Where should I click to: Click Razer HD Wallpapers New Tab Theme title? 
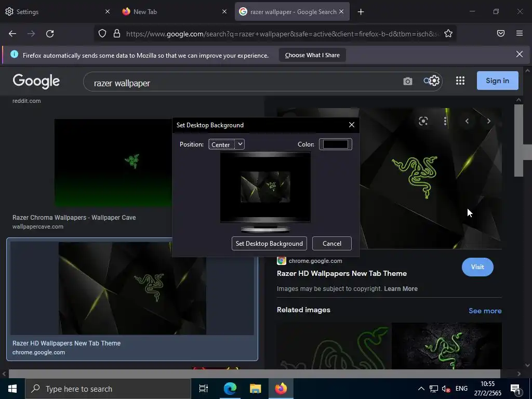342,273
